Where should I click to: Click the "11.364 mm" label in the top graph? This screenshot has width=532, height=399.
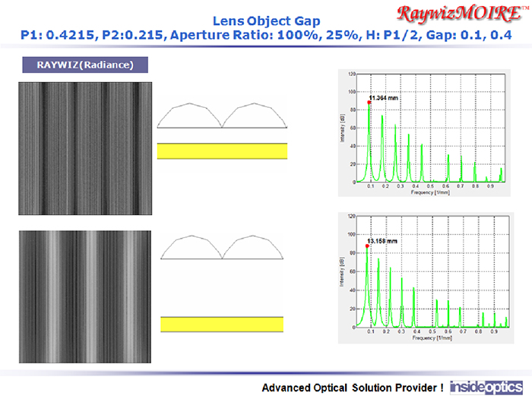coord(384,98)
